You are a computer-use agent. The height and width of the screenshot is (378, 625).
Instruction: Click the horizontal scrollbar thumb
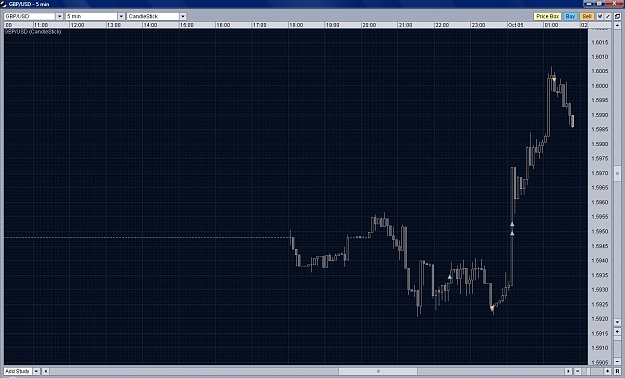coord(378,371)
